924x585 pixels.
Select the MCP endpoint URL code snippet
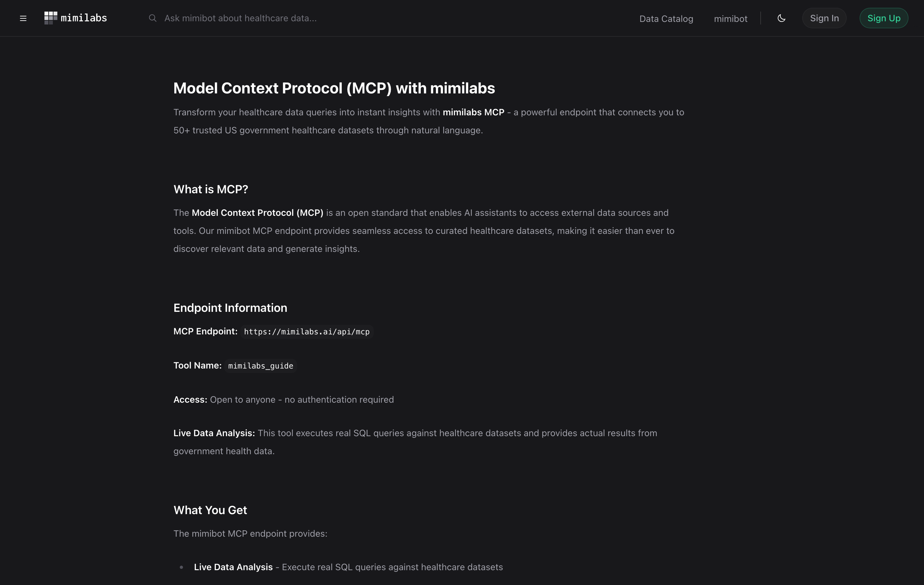click(x=307, y=332)
